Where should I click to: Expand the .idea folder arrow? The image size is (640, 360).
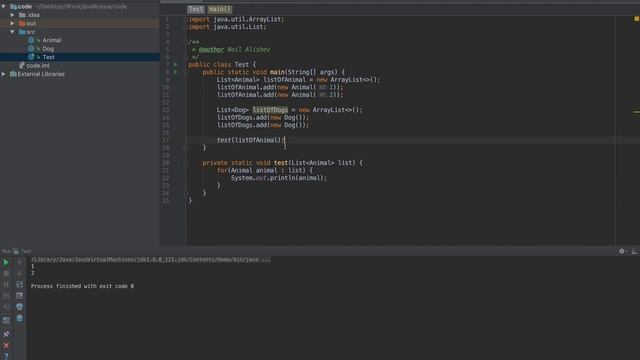tap(12, 15)
